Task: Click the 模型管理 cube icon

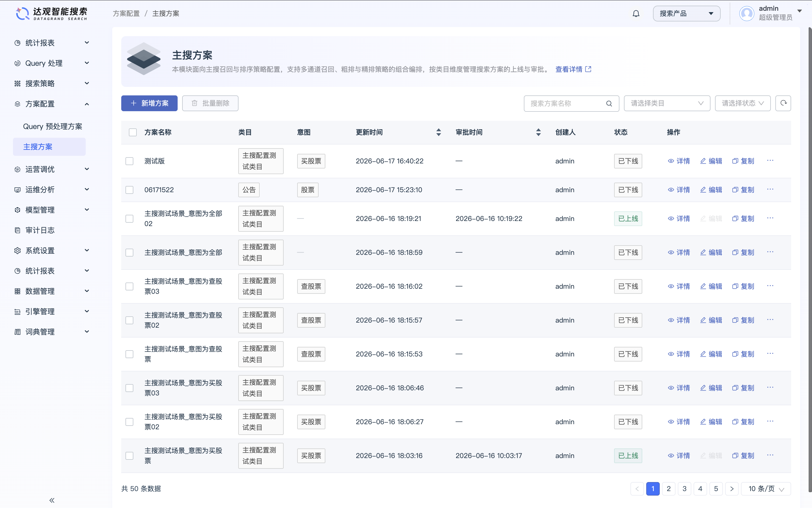Action: 17,210
